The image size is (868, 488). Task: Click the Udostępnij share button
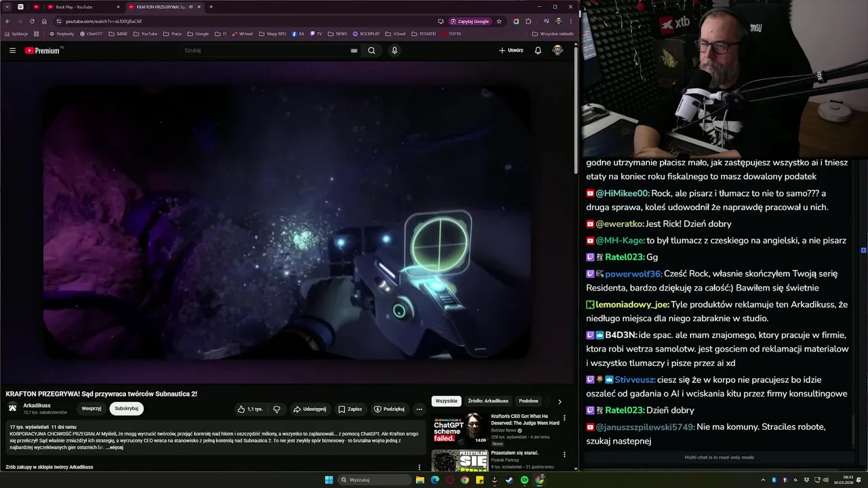click(x=310, y=409)
